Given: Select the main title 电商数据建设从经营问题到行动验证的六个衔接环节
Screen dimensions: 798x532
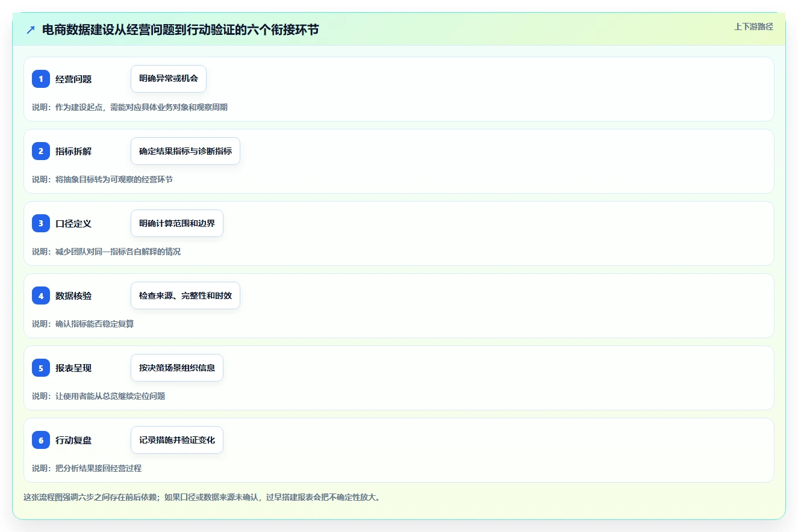Looking at the screenshot, I should 181,30.
